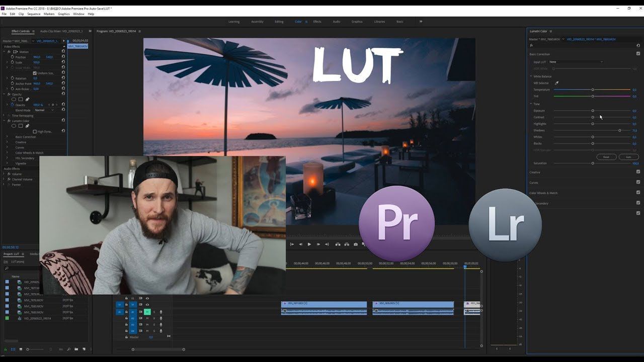This screenshot has height=362, width=644.
Task: Enable High Dynamic Range checkbox
Action: pos(35,131)
